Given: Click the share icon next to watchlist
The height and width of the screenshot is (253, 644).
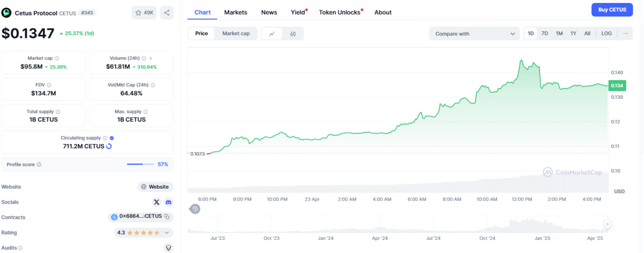Looking at the screenshot, I should 167,13.
